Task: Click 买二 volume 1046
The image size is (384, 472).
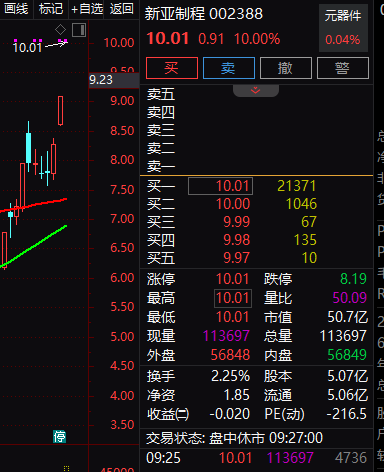Action: coord(301,204)
